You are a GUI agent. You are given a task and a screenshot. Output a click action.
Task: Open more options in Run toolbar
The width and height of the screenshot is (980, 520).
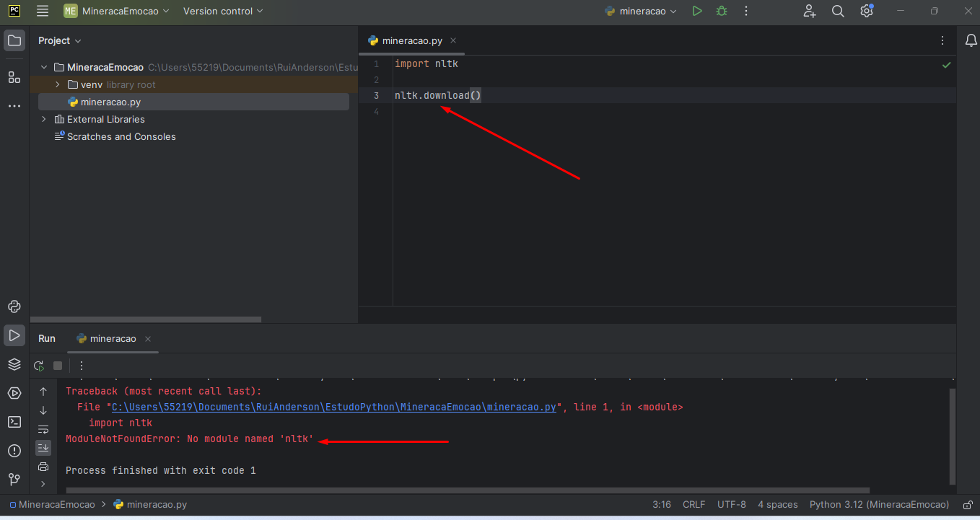click(x=82, y=366)
